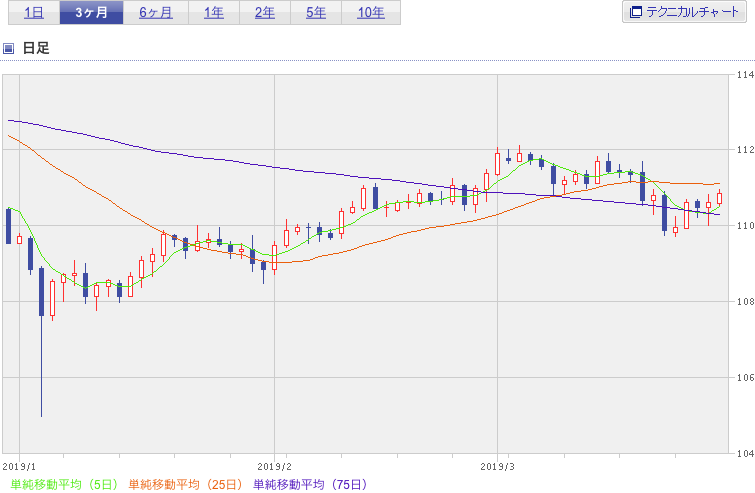Screen dimensions: 755x493
Task: Open the テクニカルチャート button
Action: [x=684, y=12]
